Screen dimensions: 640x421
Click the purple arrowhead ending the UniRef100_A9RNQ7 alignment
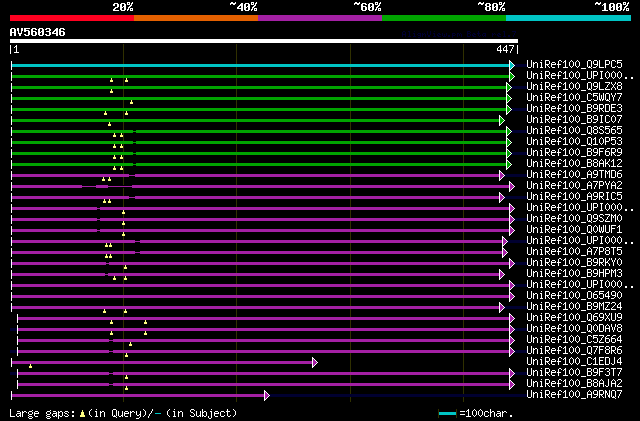coord(267,395)
